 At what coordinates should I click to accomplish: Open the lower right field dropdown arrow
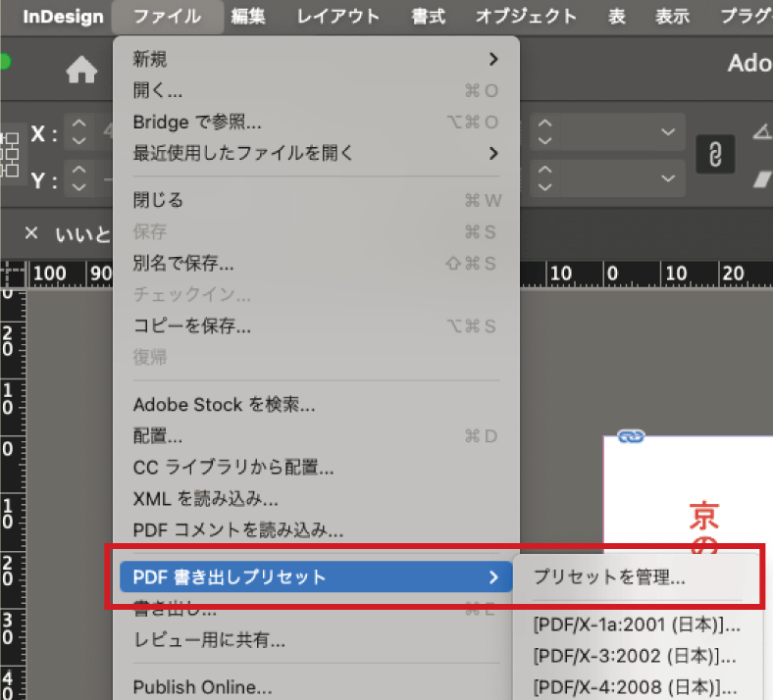[x=668, y=178]
